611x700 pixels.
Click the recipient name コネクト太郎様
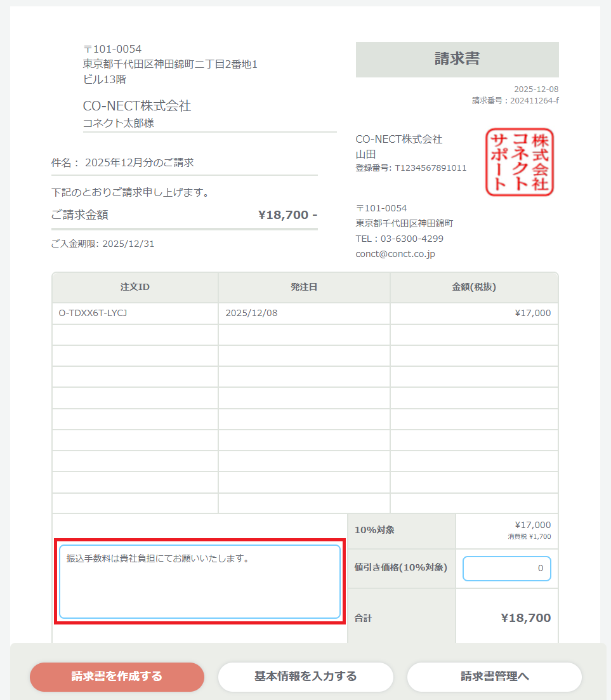(x=118, y=123)
